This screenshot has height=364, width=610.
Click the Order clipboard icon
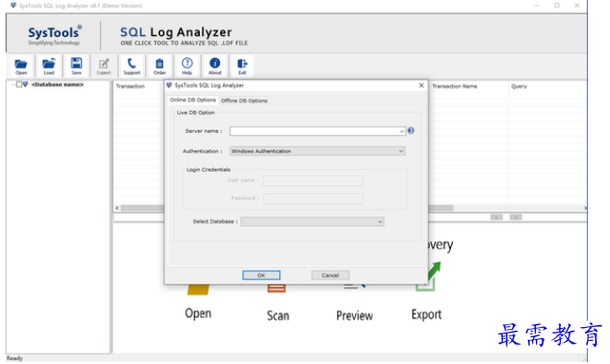(x=160, y=66)
